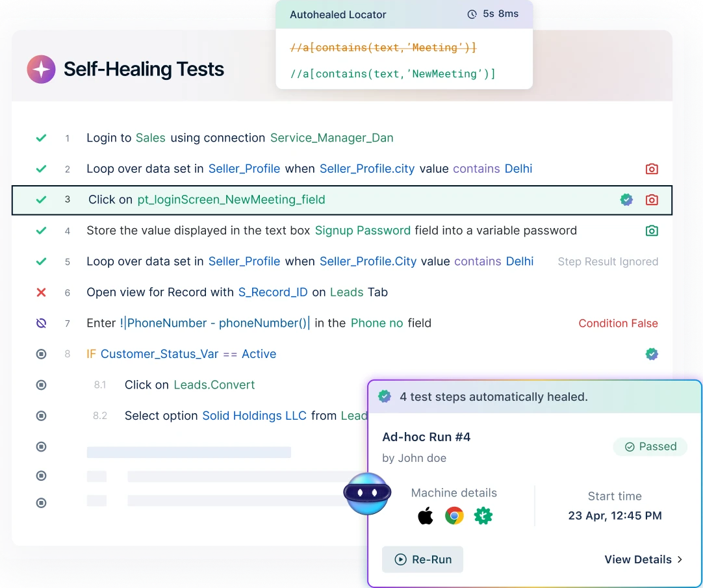The width and height of the screenshot is (703, 588).
Task: Select the skipped status icon on step 7
Action: [x=41, y=323]
